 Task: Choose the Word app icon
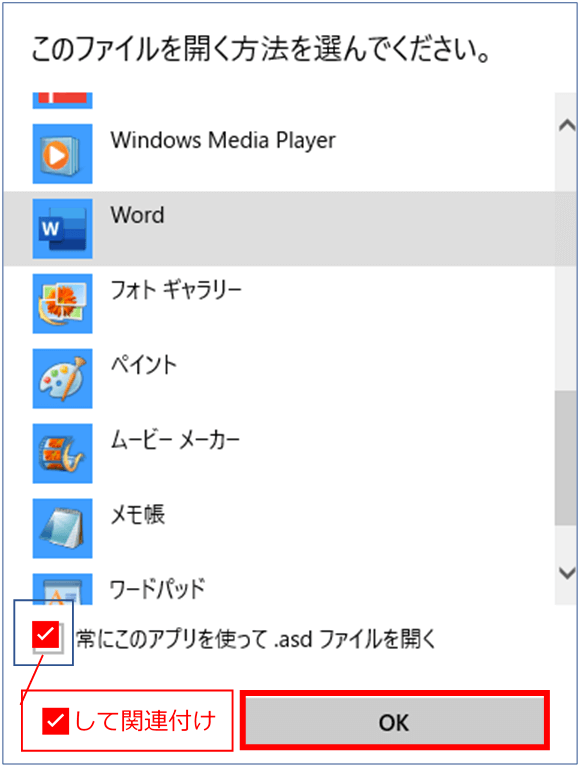click(x=62, y=229)
